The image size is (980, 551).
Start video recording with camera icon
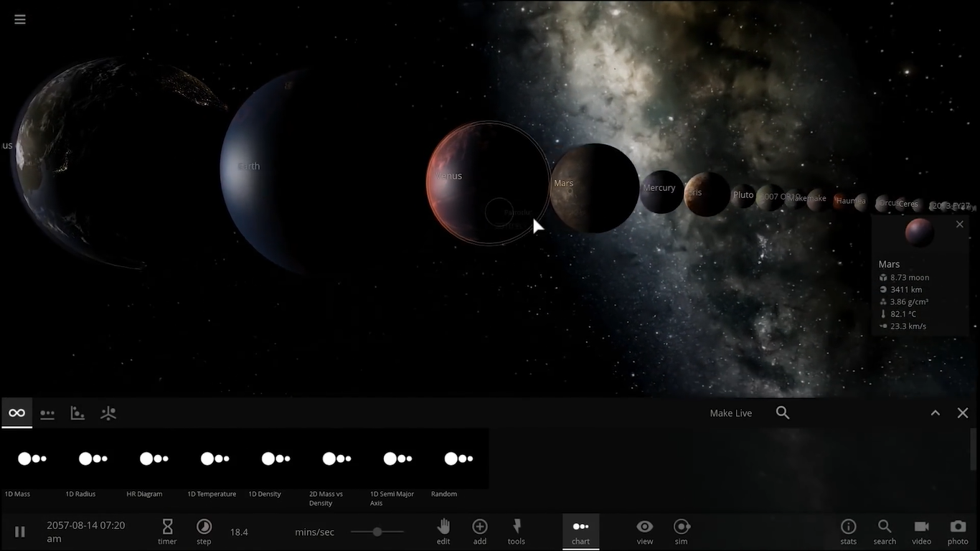pos(921,531)
